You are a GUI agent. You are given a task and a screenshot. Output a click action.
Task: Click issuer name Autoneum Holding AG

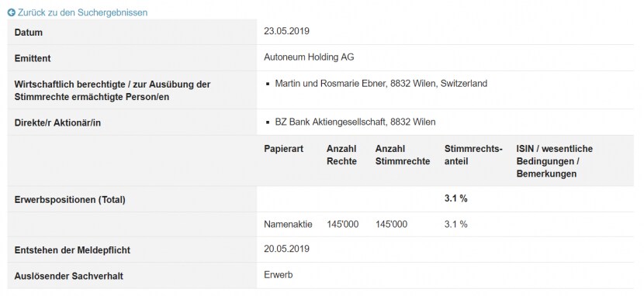click(309, 57)
